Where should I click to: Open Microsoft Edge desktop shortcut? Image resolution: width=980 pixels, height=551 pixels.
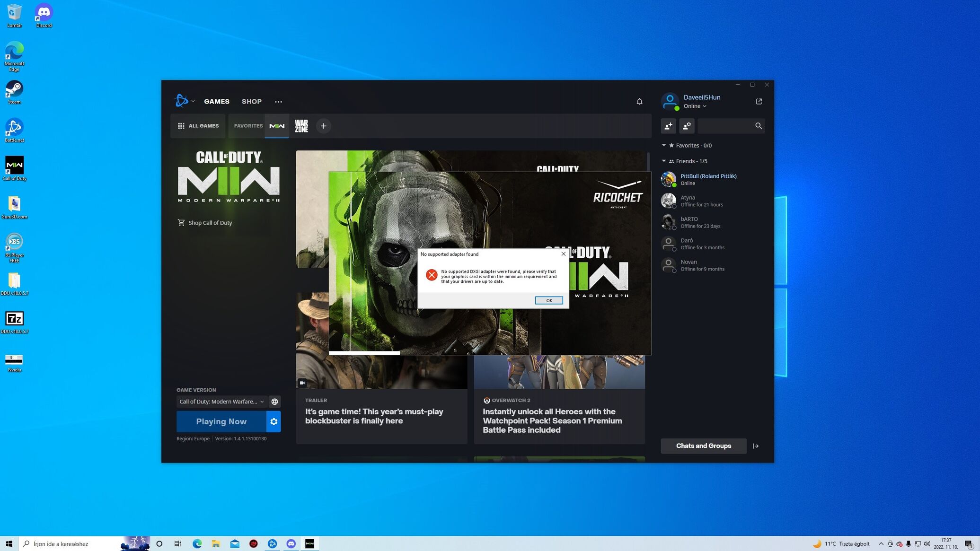(14, 56)
